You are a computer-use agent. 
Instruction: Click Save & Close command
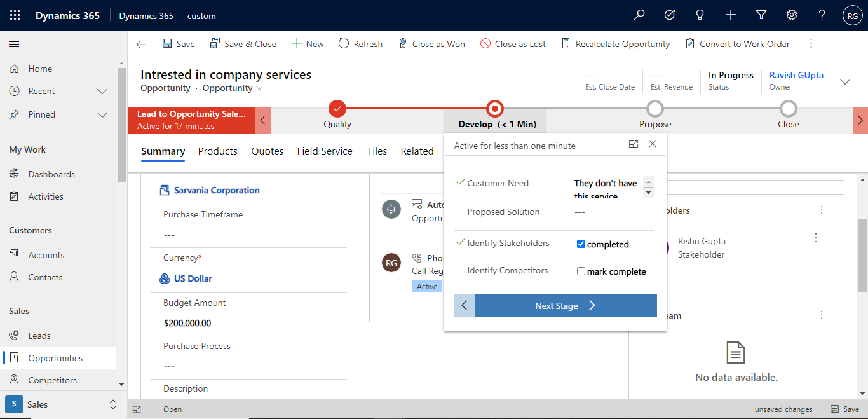(x=243, y=44)
